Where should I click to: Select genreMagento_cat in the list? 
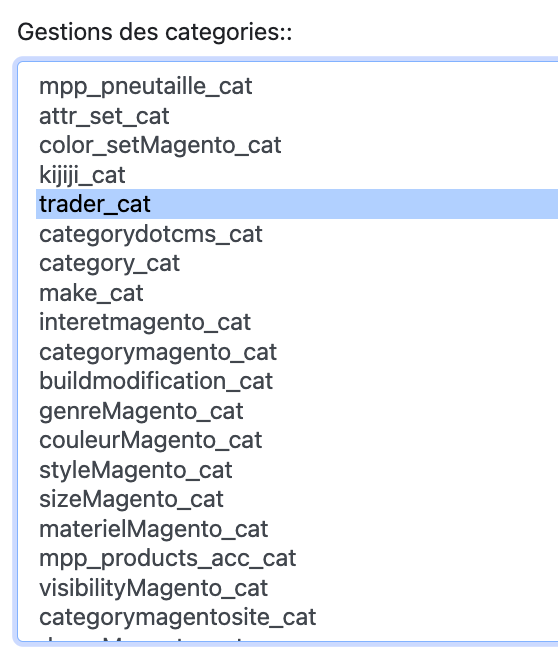click(x=297, y=410)
